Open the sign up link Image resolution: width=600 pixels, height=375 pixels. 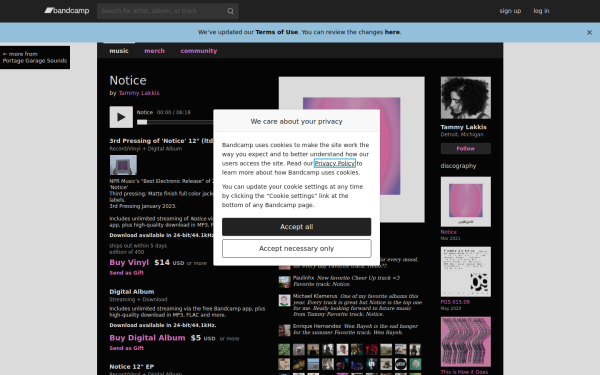pyautogui.click(x=510, y=11)
